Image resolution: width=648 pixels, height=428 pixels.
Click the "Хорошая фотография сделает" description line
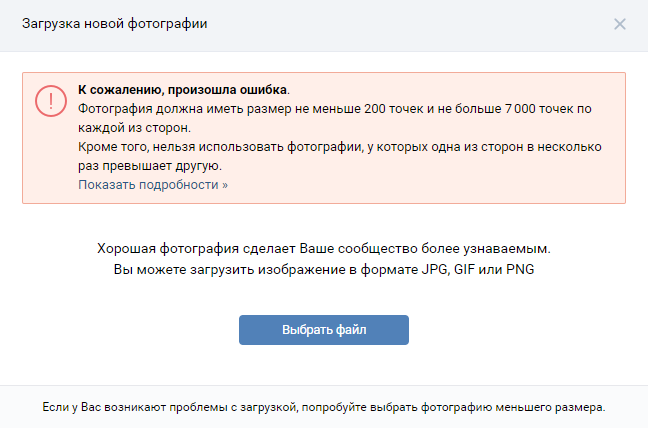point(324,247)
